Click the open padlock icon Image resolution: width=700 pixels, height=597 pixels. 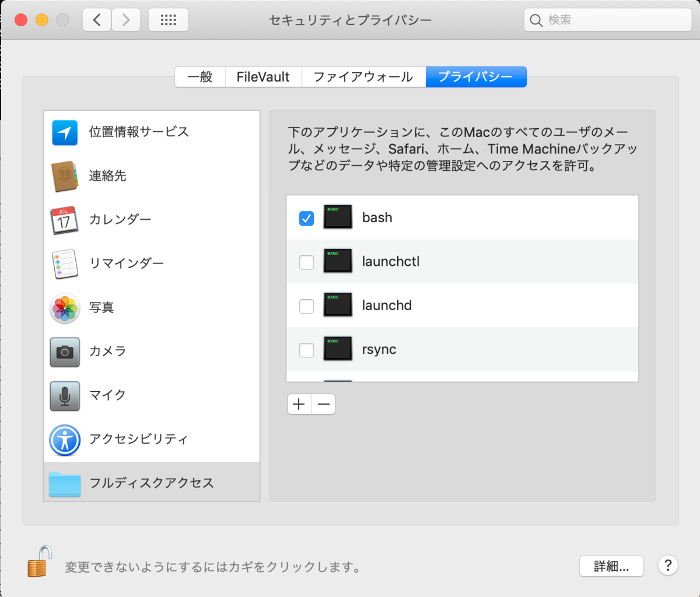(x=40, y=561)
